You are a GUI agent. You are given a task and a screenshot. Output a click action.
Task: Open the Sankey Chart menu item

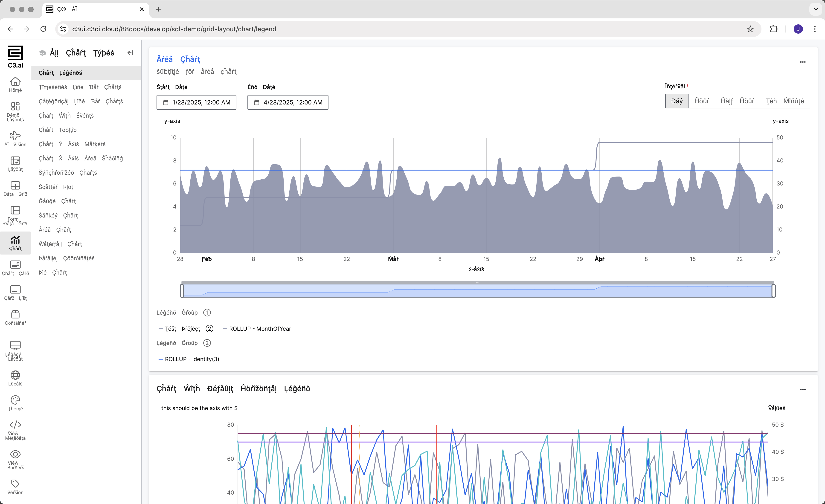click(58, 215)
